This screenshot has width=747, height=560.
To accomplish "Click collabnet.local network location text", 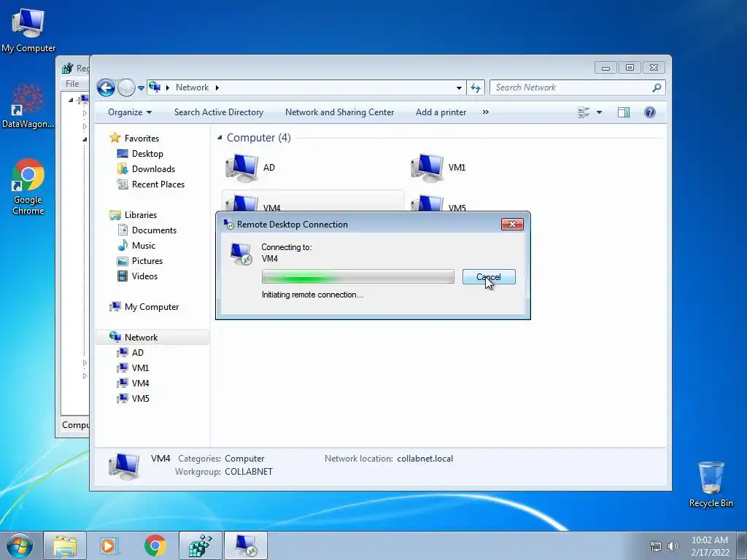I will 425,459.
